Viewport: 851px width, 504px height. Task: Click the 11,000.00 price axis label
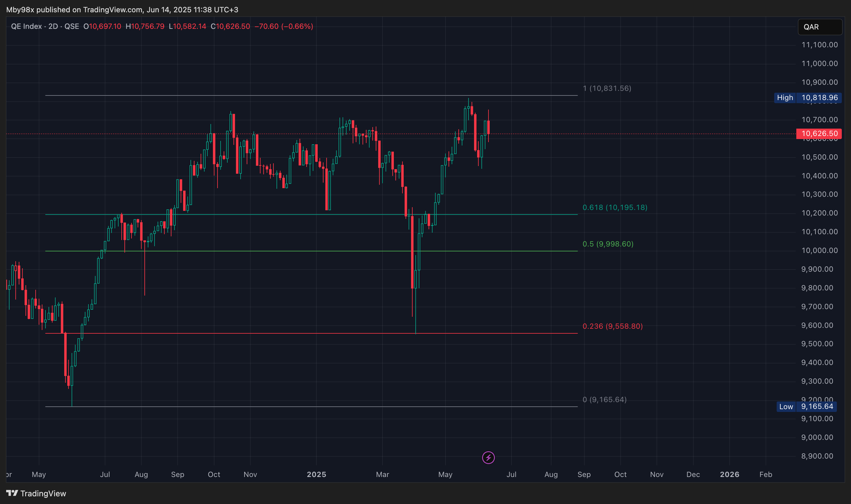point(819,63)
